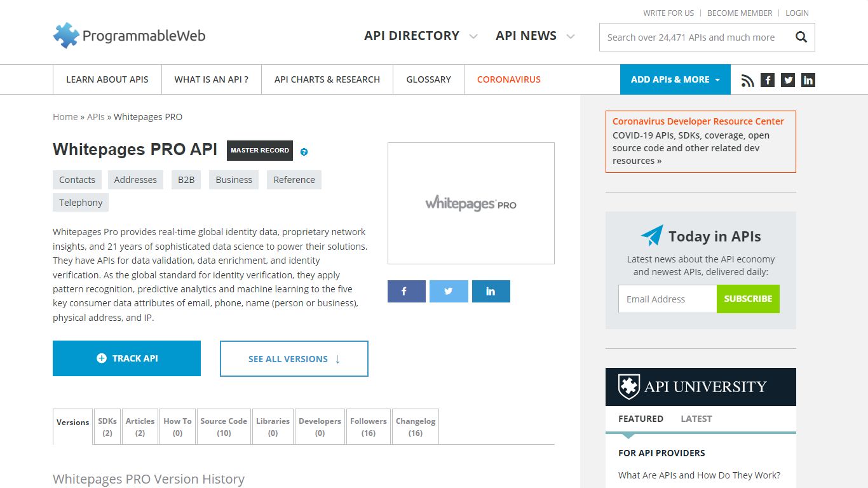This screenshot has height=488, width=868.
Task: Switch to the SDKs (2) tab
Action: (x=107, y=426)
